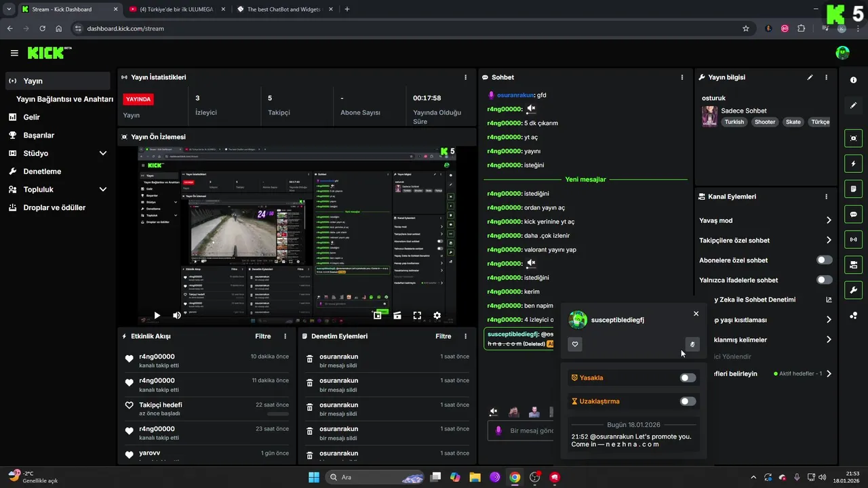Click the heart icon on the susceptiblediegfj user card
This screenshot has height=488, width=868.
(x=575, y=344)
